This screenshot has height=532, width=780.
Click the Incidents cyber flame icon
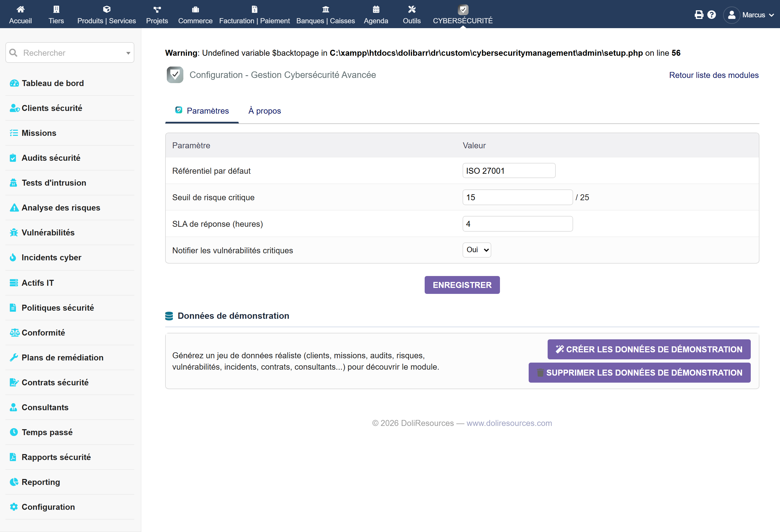click(13, 257)
